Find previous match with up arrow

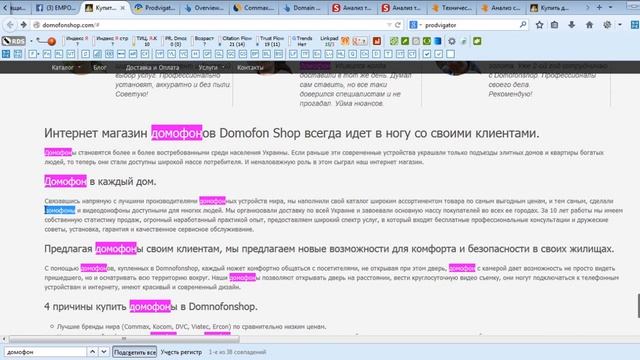[x=93, y=351]
